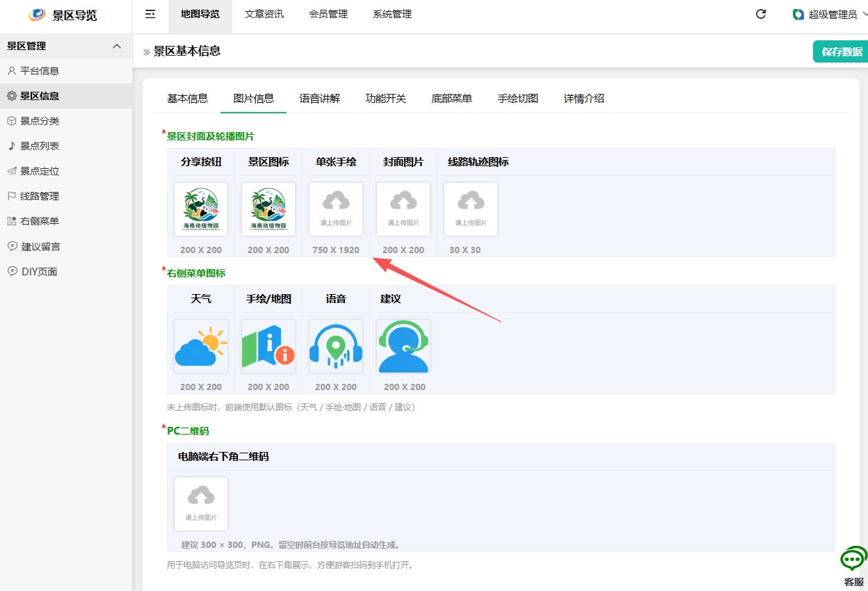Switch to the 图片信息 tab

(x=254, y=98)
